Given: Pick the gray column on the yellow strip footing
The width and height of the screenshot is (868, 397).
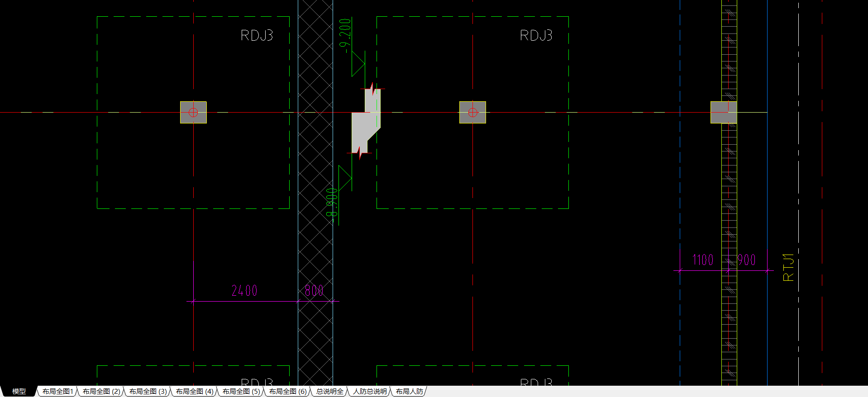Looking at the screenshot, I should [x=724, y=112].
